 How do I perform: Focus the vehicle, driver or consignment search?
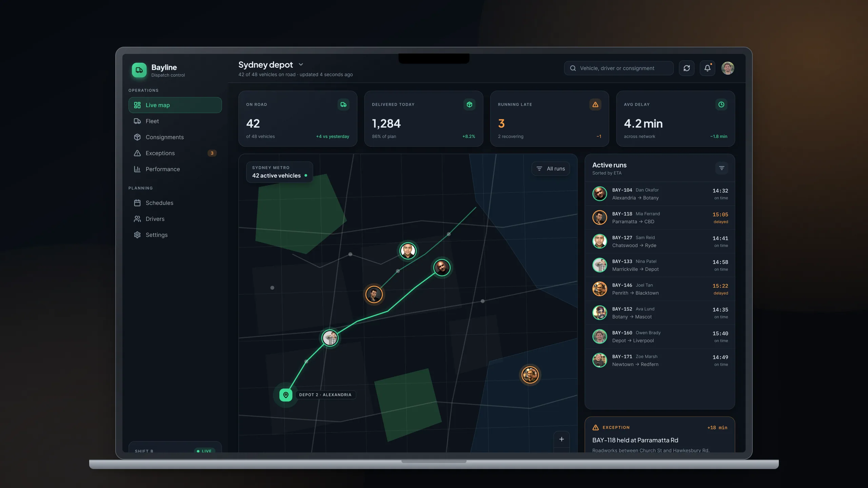pyautogui.click(x=619, y=68)
